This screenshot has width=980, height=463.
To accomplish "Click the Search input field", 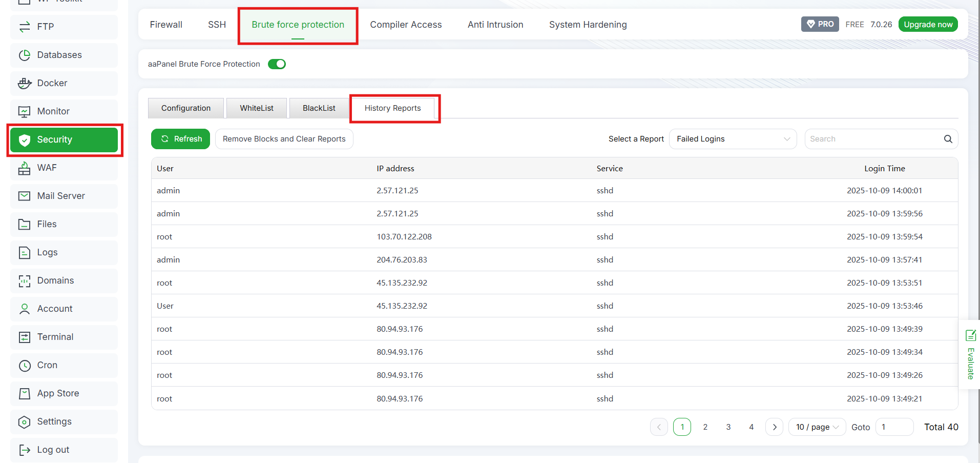I will pos(874,139).
